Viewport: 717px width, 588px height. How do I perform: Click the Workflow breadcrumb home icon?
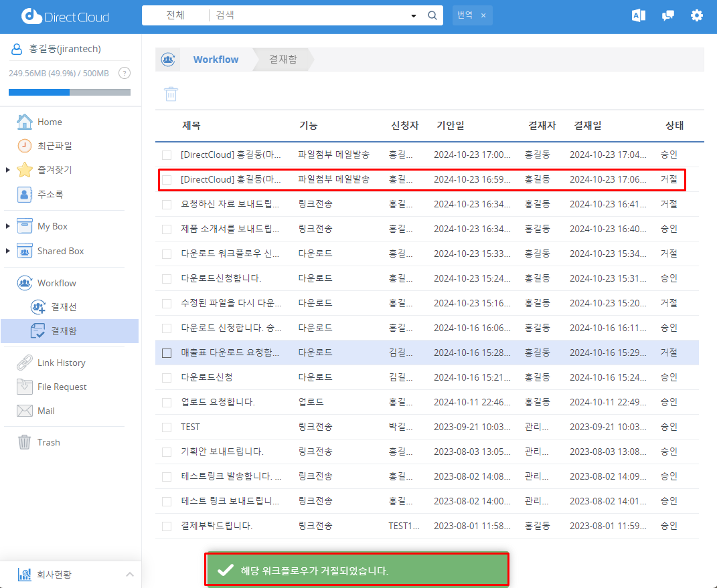(x=168, y=60)
